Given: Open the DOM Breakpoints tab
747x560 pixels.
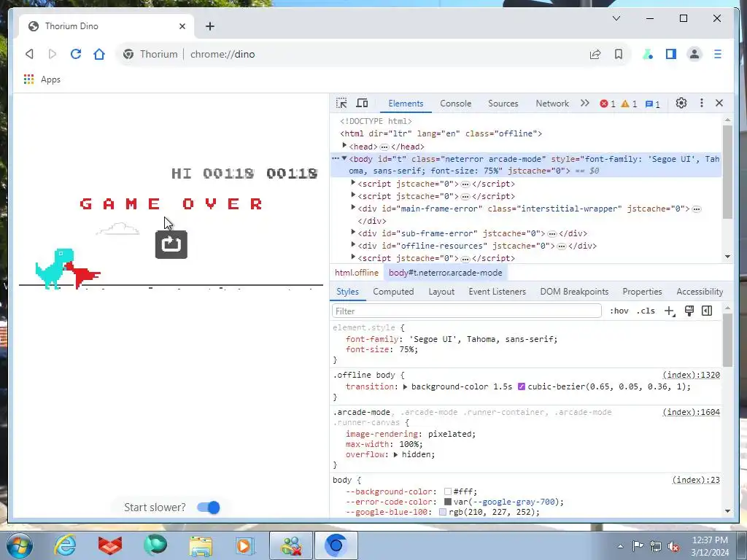Looking at the screenshot, I should [x=574, y=292].
